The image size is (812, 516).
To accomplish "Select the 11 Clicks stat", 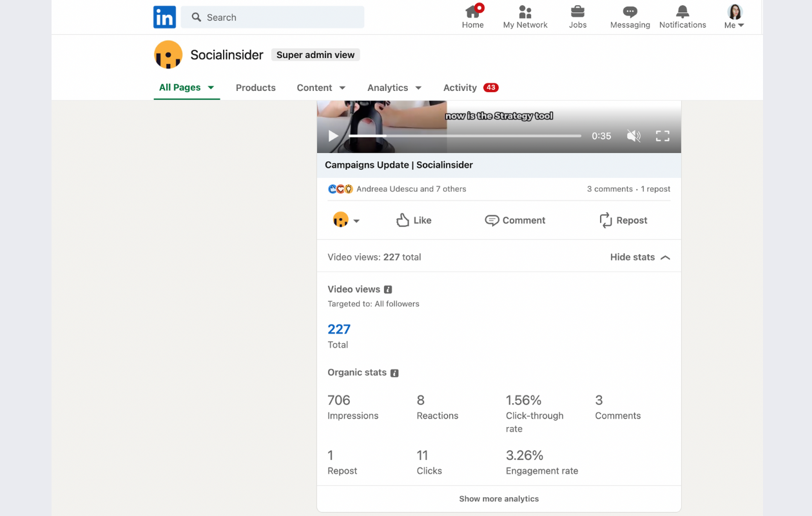I will (x=429, y=462).
